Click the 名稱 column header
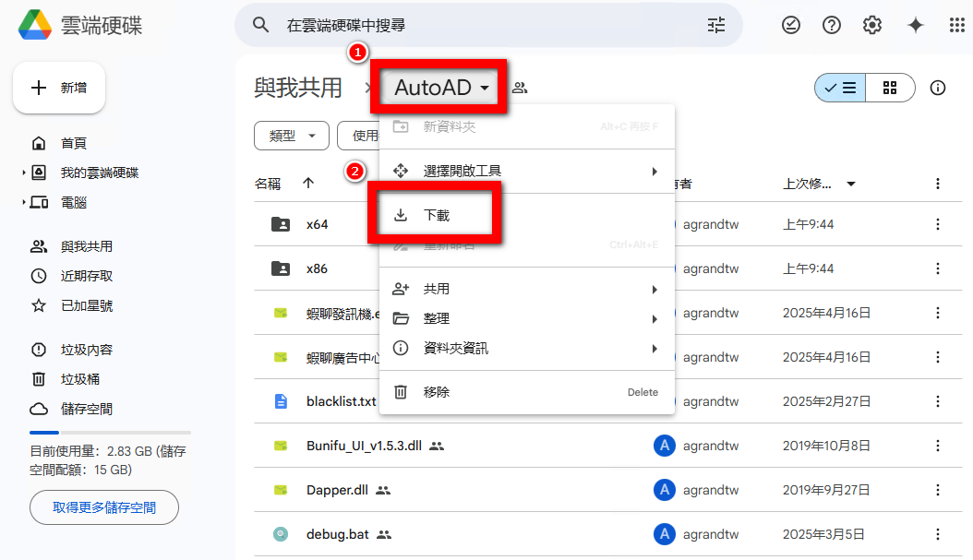 pos(268,184)
